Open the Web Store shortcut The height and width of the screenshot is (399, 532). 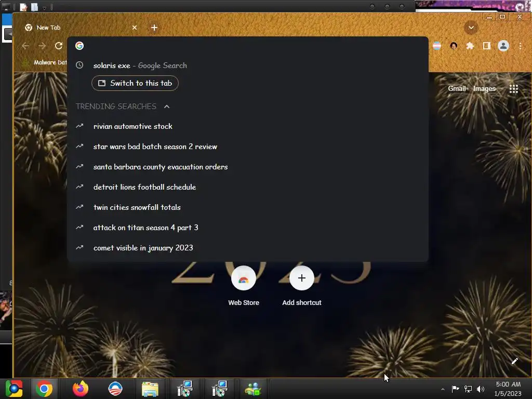(x=244, y=286)
